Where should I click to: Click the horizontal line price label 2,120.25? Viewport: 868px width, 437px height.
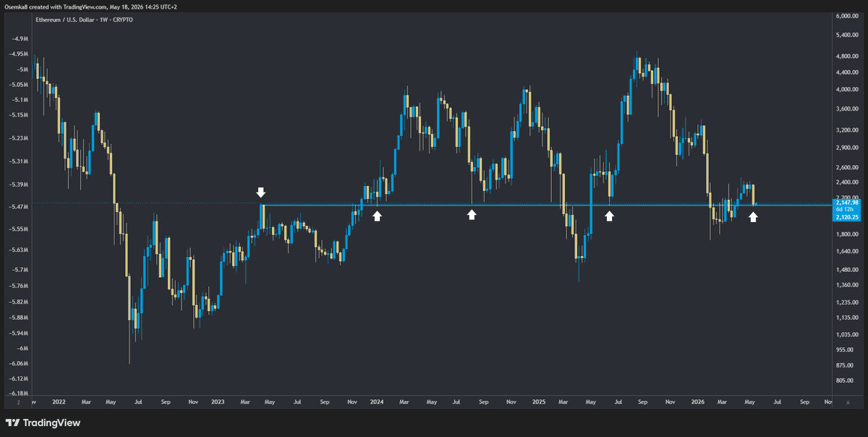coord(848,216)
